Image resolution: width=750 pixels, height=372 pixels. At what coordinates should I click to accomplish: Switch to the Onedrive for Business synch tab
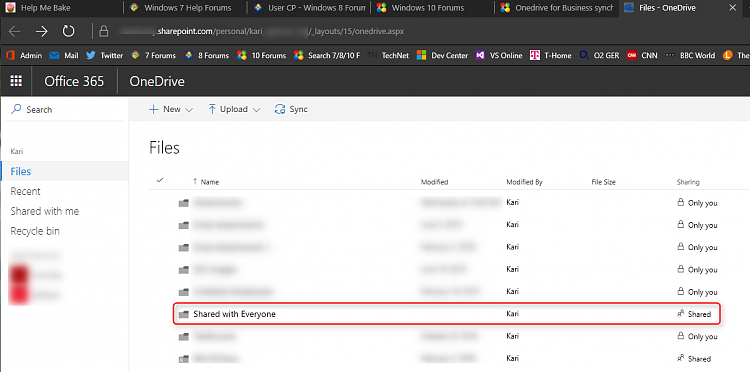point(556,8)
